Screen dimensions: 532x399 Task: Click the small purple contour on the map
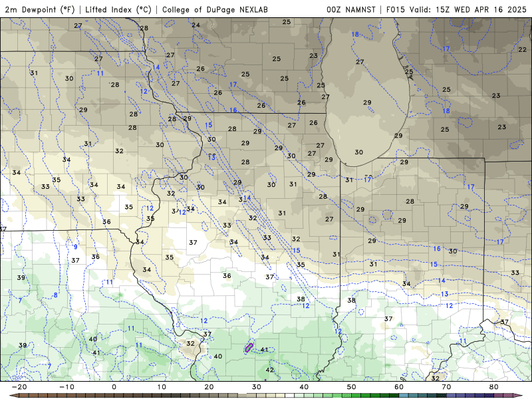tap(249, 347)
